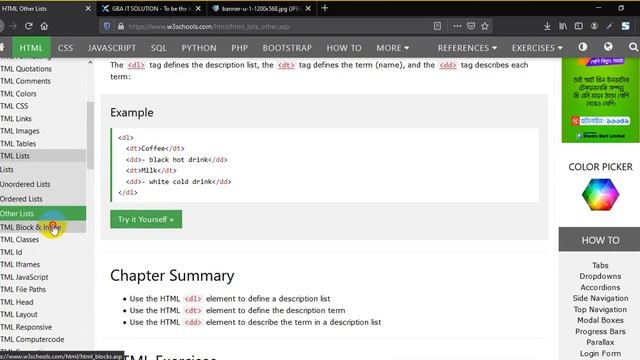Open the PYTHON tutorial menu item
640x360 pixels.
point(199,48)
